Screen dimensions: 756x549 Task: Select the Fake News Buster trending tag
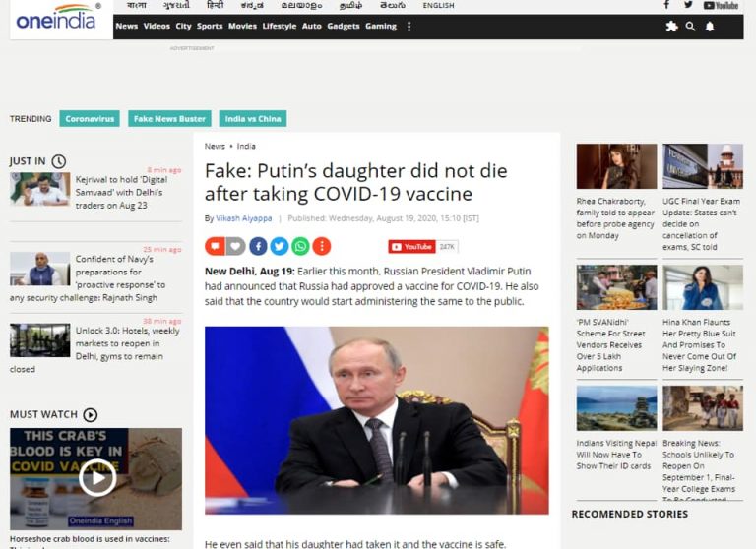coord(169,119)
